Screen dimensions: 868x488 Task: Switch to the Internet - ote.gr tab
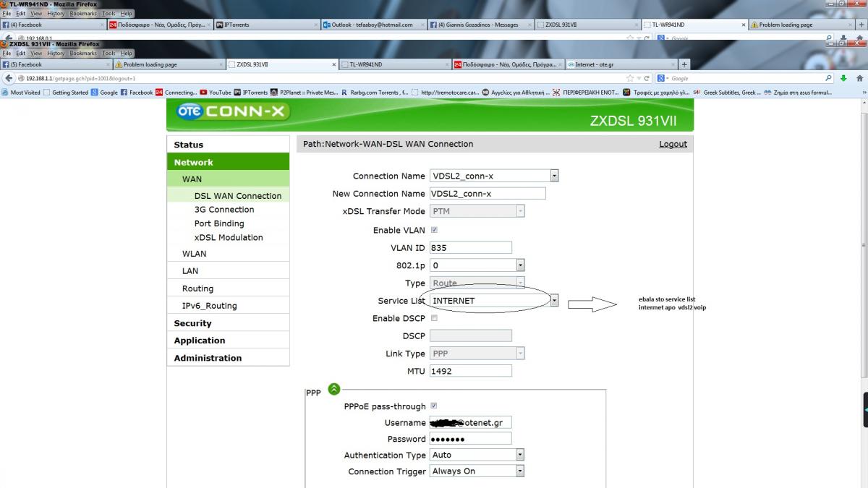(x=621, y=64)
